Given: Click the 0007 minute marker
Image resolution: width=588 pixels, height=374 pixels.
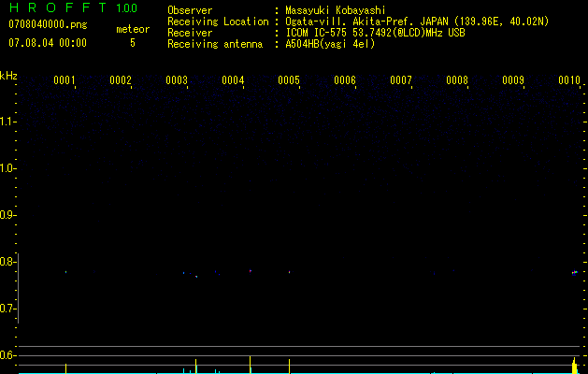Looking at the screenshot, I should [401, 80].
